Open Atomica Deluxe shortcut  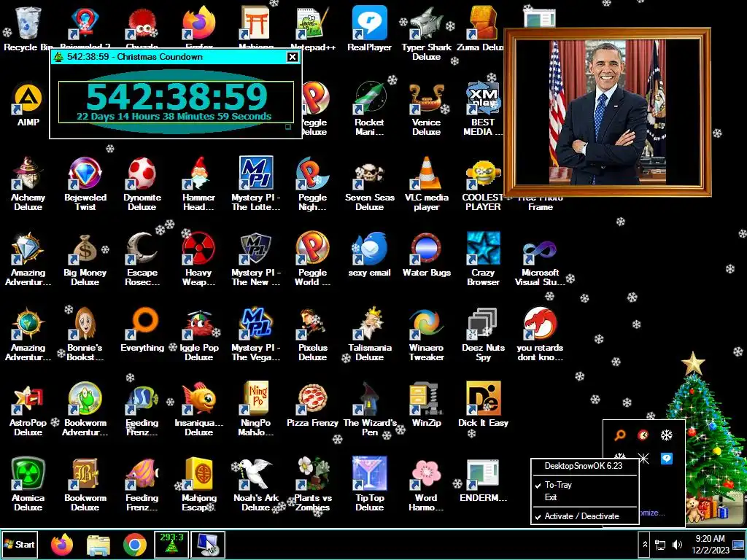point(28,484)
